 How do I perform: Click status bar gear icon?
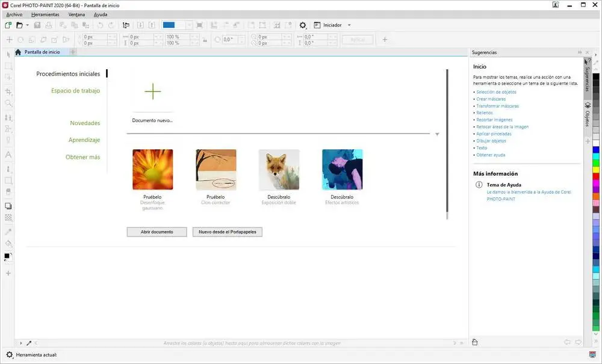click(9, 355)
